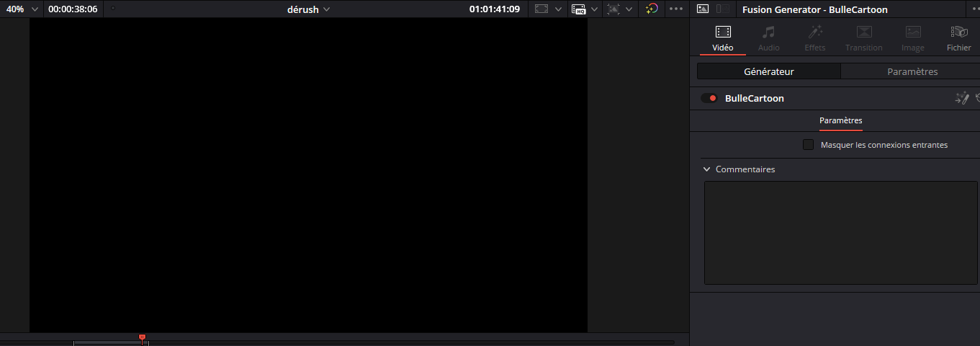The image size is (980, 346).
Task: Click inside the Commentaires text box
Action: pos(840,233)
